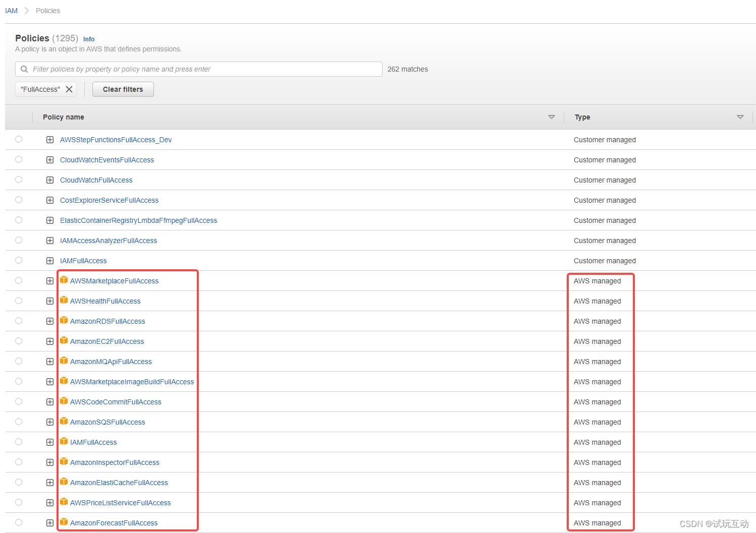Focus the filter policies search field
This screenshot has width=756, height=533.
pyautogui.click(x=199, y=69)
